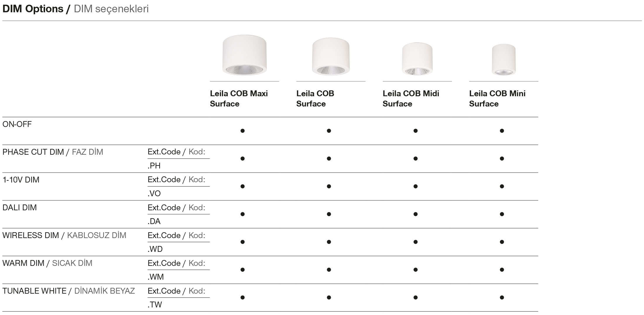Select the Leila COB Mini Surface heading
This screenshot has width=644, height=315.
click(x=497, y=99)
